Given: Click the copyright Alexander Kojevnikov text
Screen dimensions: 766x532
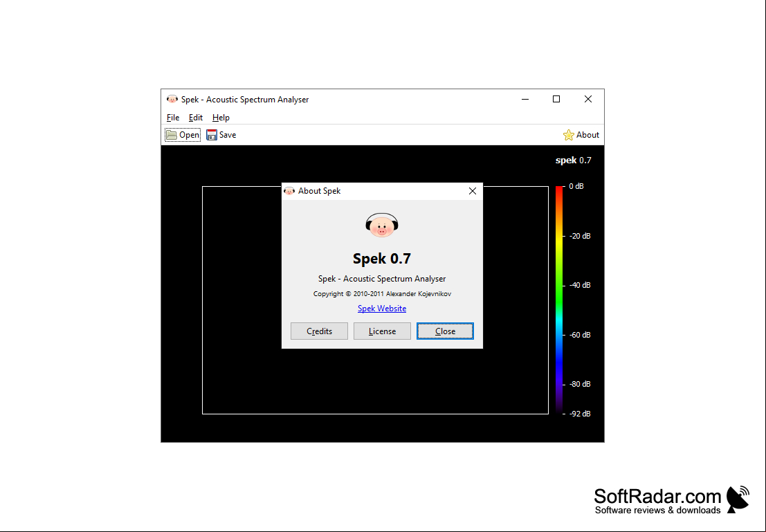Looking at the screenshot, I should (382, 293).
